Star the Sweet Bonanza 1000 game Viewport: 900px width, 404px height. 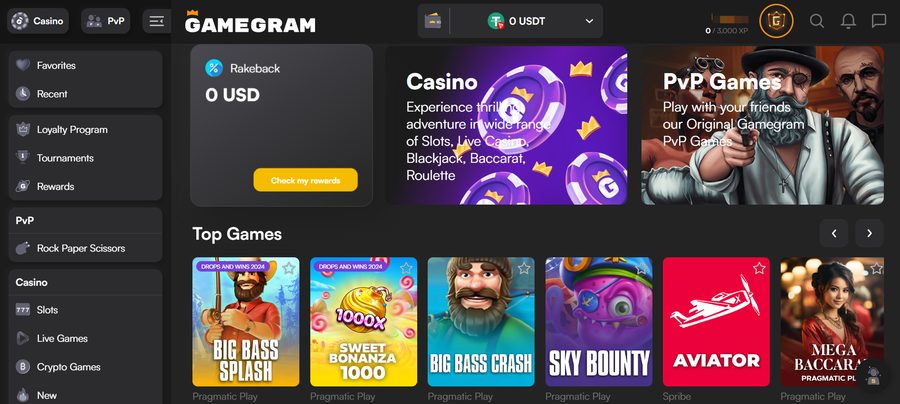click(406, 268)
